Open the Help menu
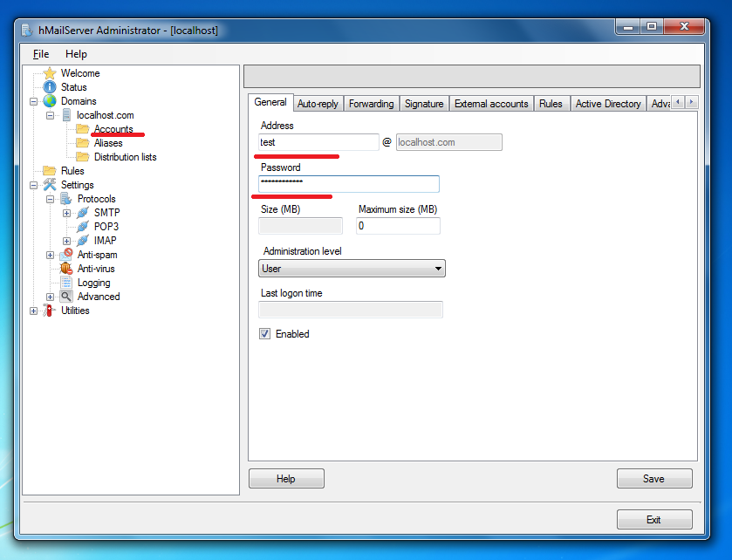This screenshot has height=560, width=732. [x=76, y=54]
